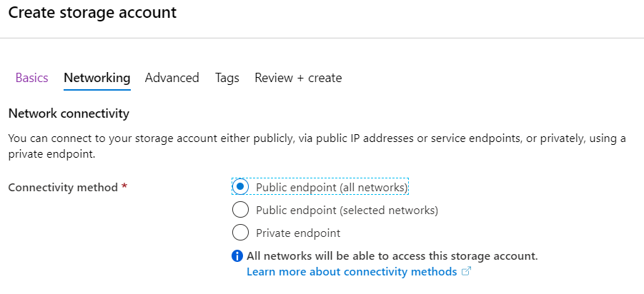Click the blue info icon
Screen dimensions: 644x294
237,256
